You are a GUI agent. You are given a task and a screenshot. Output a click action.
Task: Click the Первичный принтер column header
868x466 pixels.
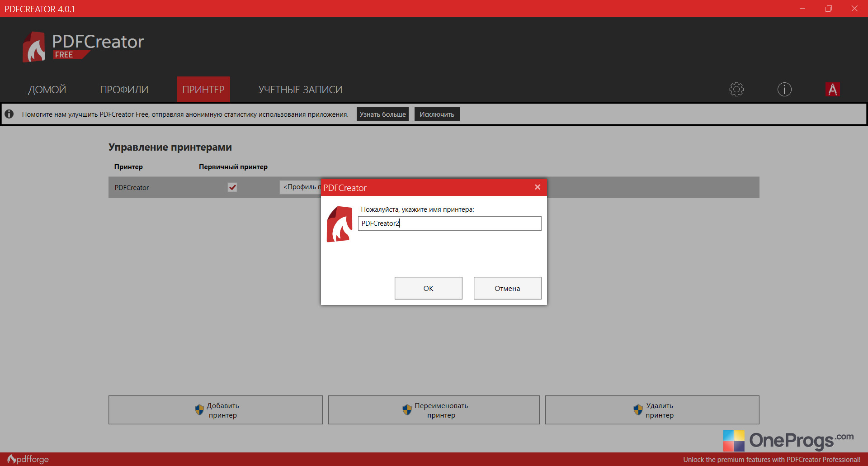tap(233, 166)
